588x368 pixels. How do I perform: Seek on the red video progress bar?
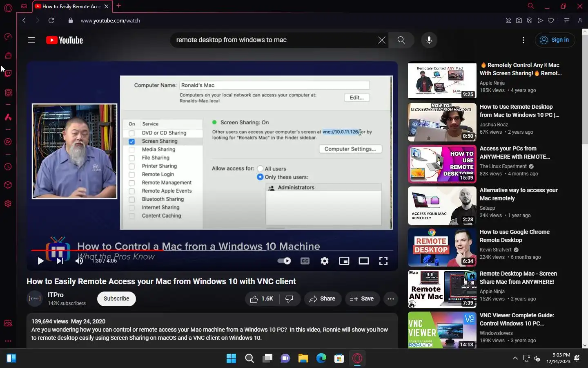pos(212,250)
